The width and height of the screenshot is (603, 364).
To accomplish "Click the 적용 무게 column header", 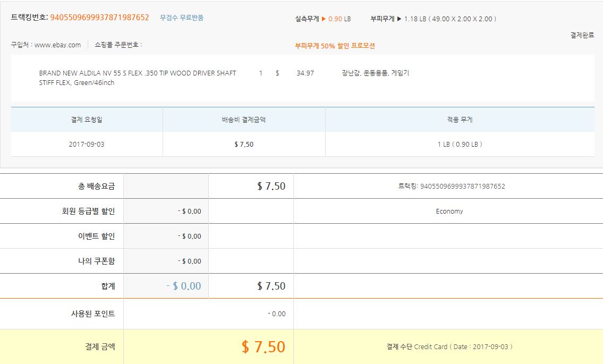I will tap(460, 120).
